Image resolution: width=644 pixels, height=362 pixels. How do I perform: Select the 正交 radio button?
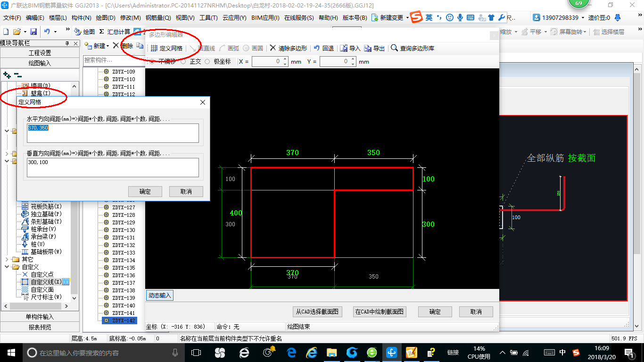183,61
